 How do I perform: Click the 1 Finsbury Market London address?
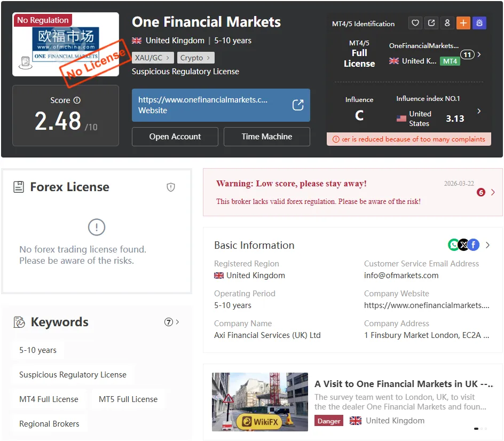pos(427,335)
